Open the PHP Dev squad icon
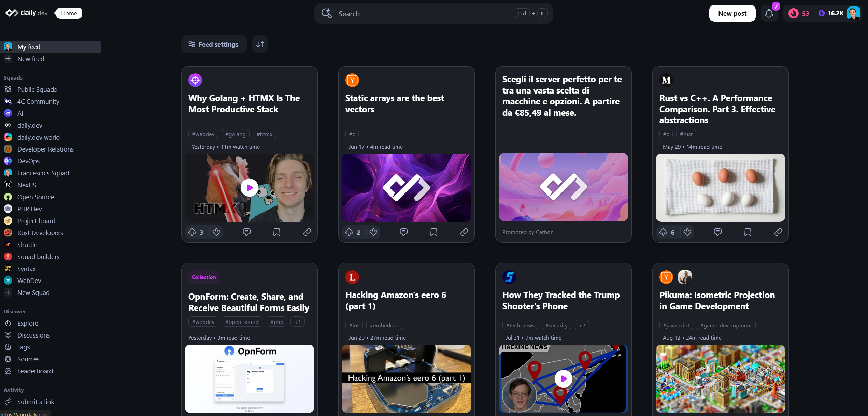868x416 pixels. coord(8,209)
